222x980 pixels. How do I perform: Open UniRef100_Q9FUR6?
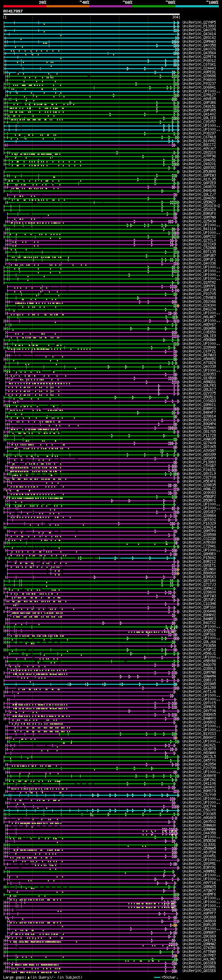199,103
